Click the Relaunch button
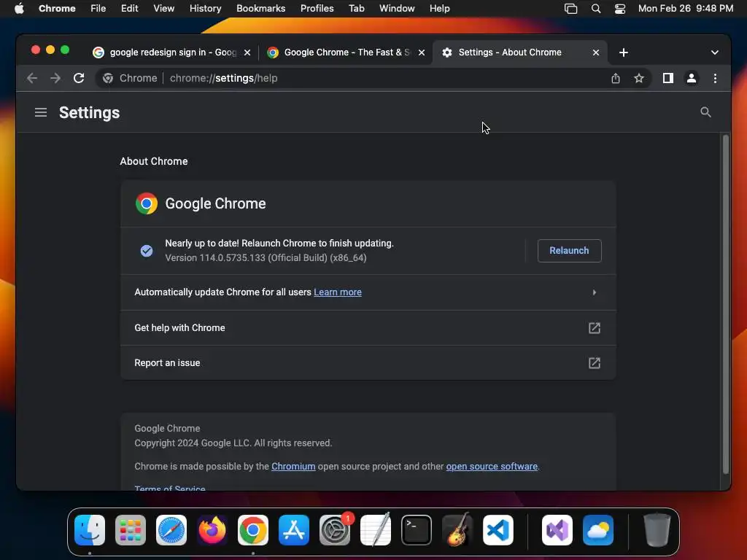This screenshot has width=747, height=560. (569, 251)
